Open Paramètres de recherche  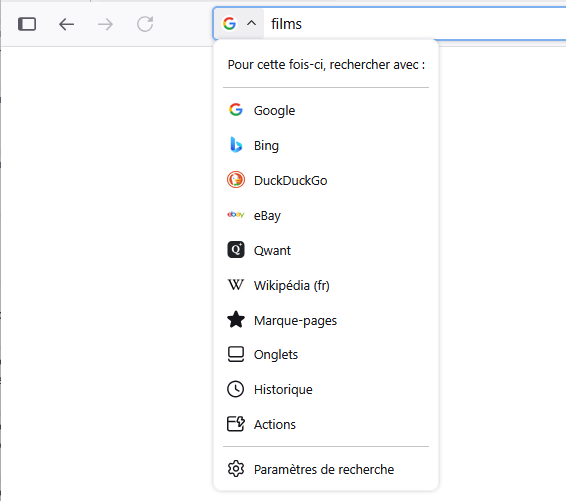(326, 469)
